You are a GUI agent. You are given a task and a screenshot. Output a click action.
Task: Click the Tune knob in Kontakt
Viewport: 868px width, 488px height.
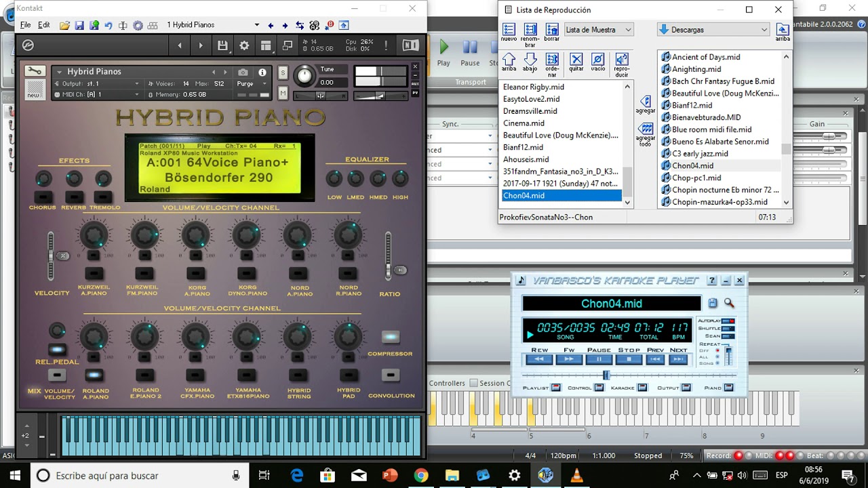(305, 75)
